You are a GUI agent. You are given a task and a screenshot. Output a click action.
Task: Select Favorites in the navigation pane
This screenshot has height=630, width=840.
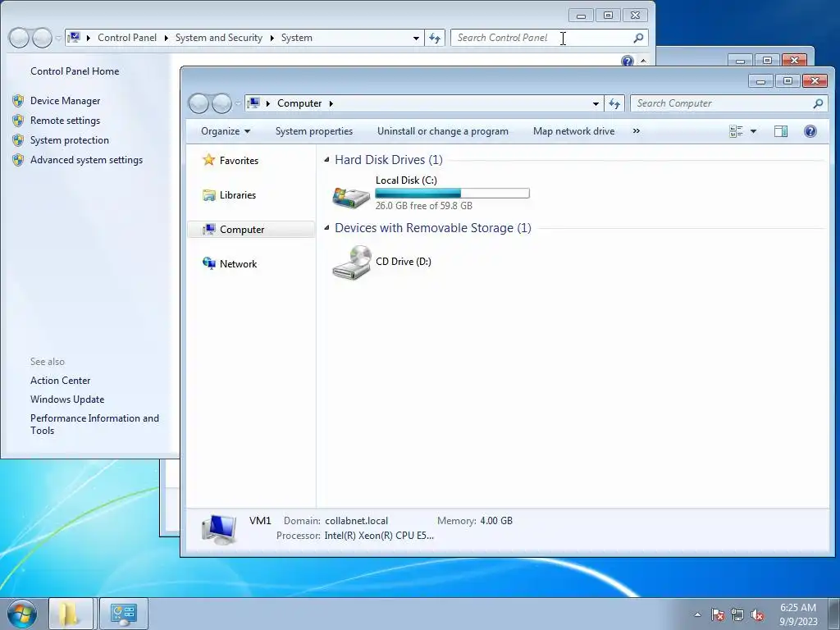239,160
